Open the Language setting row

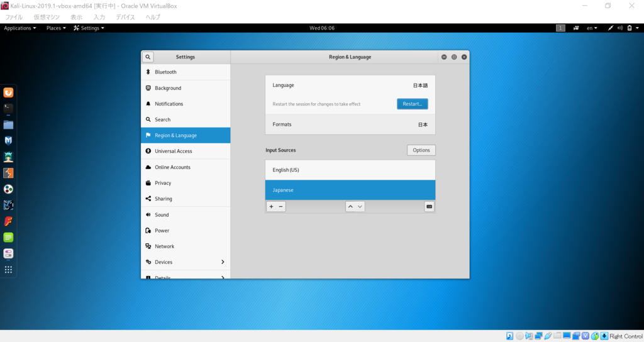click(x=350, y=85)
